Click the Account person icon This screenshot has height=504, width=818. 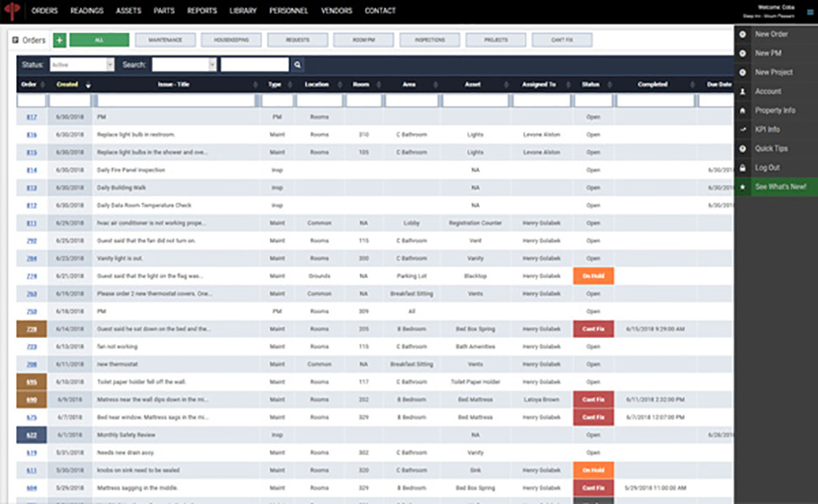point(742,91)
